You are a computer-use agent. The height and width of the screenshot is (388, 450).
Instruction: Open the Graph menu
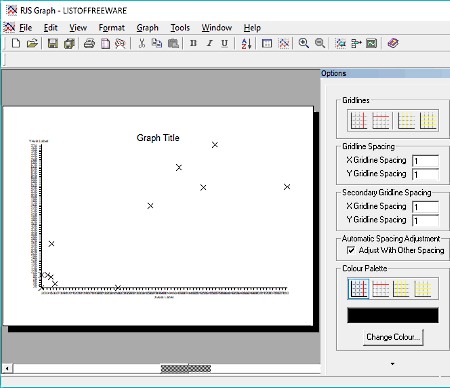[x=147, y=28]
